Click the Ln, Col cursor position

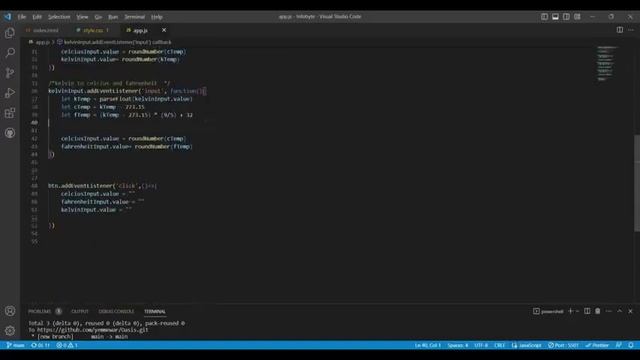(x=427, y=345)
